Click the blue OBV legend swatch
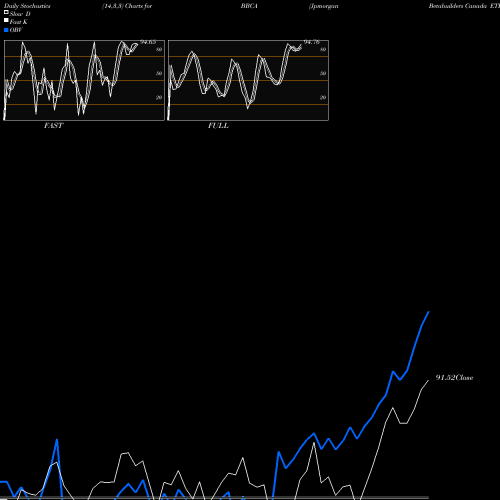The height and width of the screenshot is (500, 500). (6, 30)
